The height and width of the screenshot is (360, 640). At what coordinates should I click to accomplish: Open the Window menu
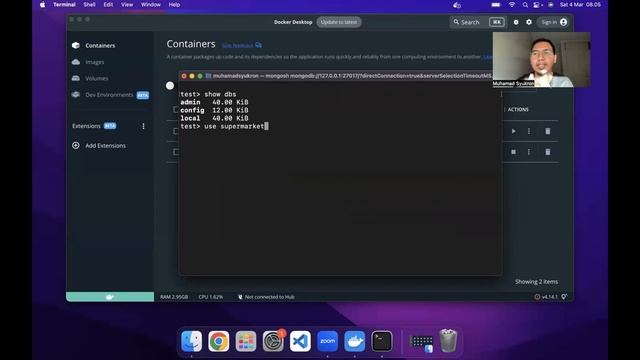[x=151, y=5]
